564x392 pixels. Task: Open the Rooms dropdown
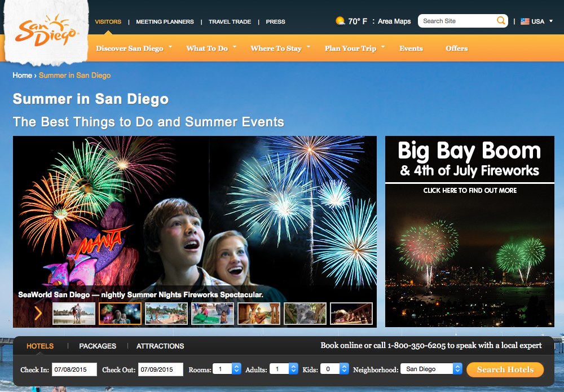click(x=227, y=369)
